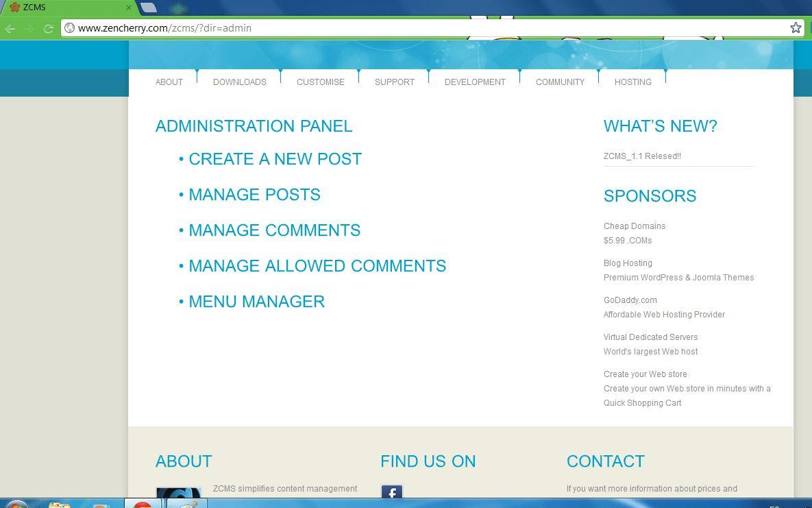Open the SUPPORT menu item
812x508 pixels.
pos(395,82)
